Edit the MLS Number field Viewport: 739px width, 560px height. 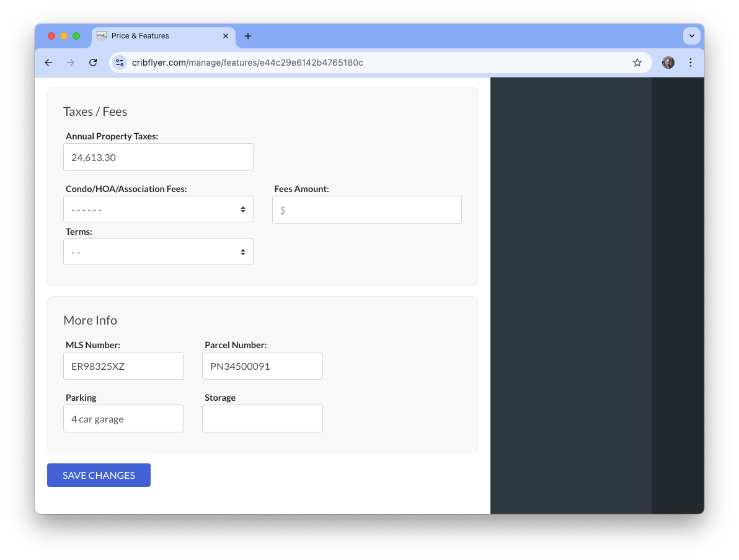tap(123, 366)
